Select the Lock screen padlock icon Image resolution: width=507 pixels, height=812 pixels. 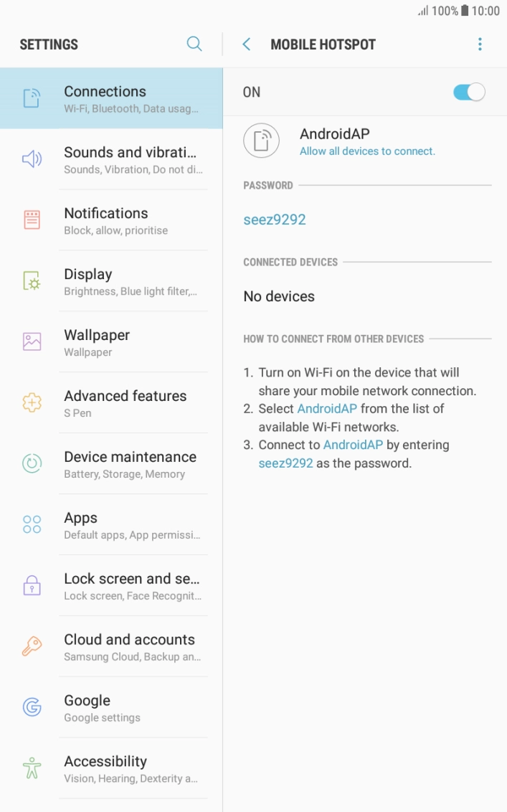coord(31,585)
